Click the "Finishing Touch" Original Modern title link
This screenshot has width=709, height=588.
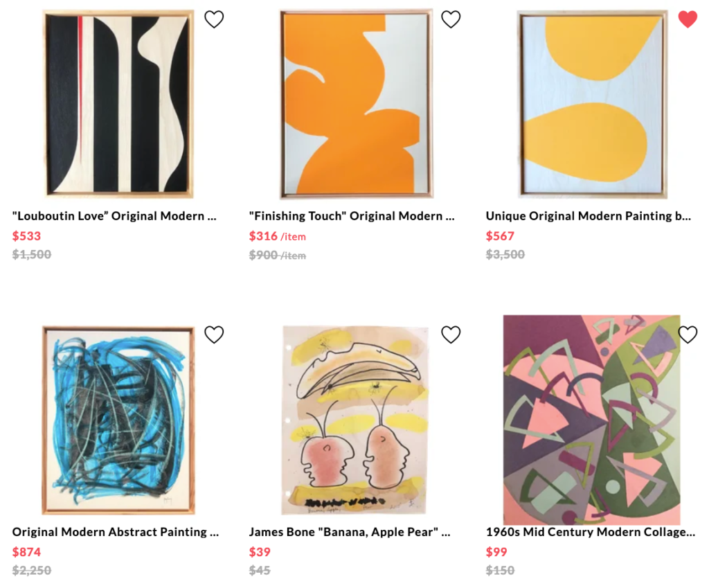[x=352, y=216]
